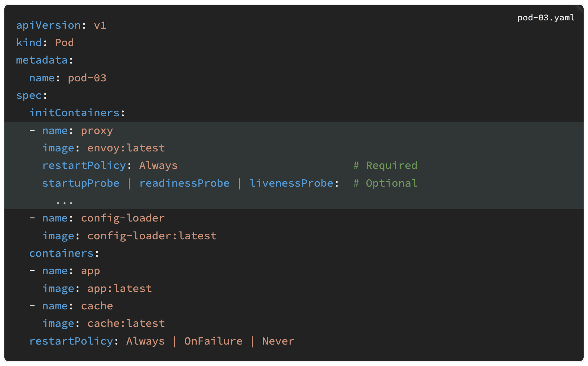588x366 pixels.
Task: Click the # Required comment
Action: coord(385,166)
